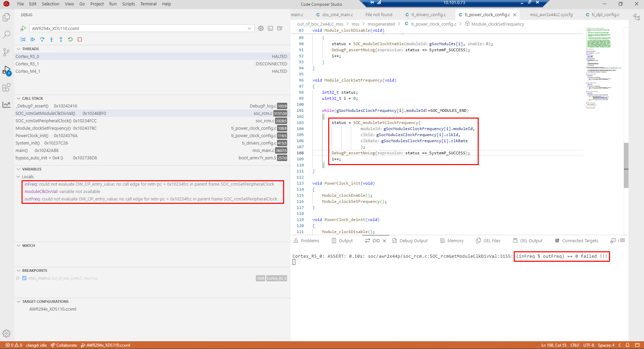Open the Debug Output panel tab
The height and width of the screenshot is (349, 644).
[410, 241]
